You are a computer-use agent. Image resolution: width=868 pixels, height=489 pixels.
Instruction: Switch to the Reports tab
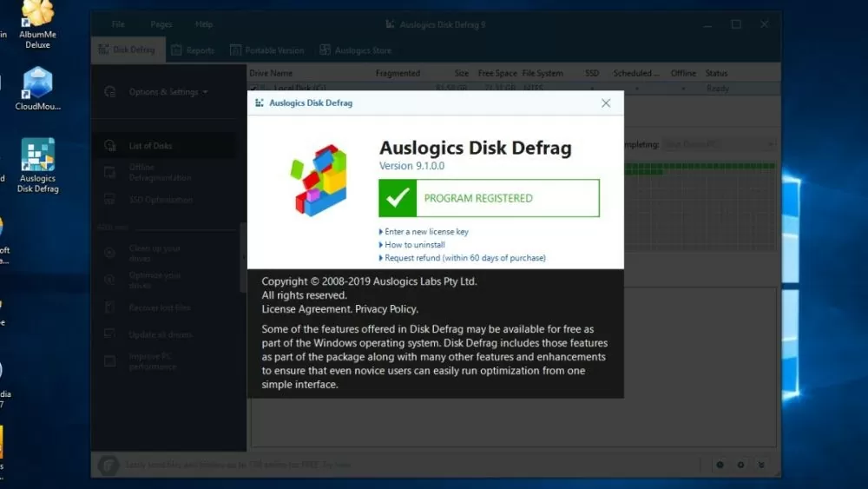click(193, 50)
